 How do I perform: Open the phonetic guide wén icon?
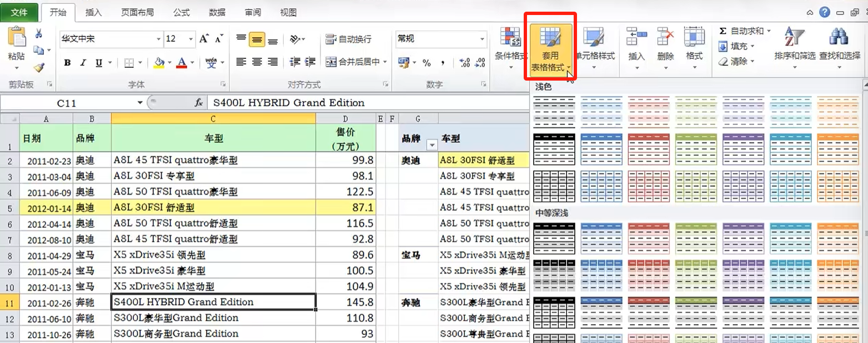[x=212, y=63]
